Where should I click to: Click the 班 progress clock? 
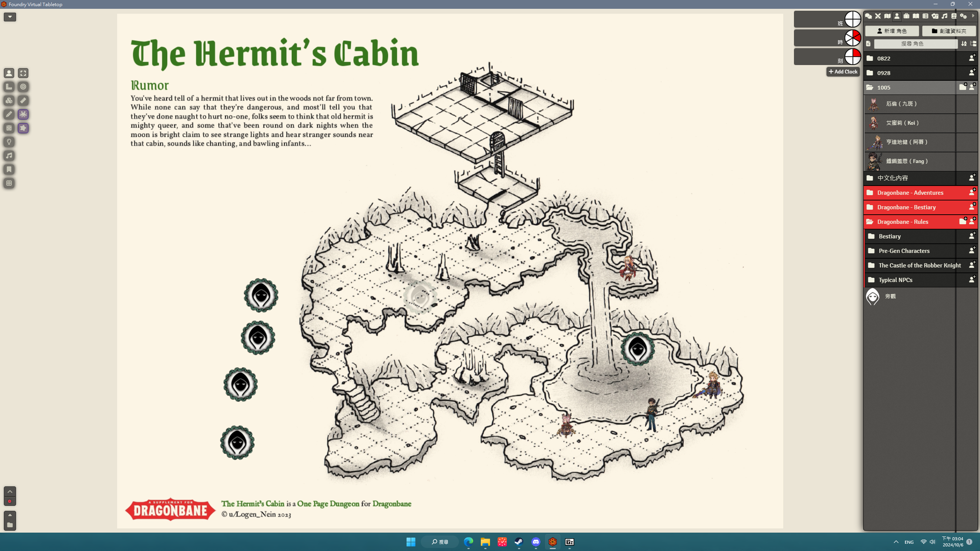[x=853, y=19]
